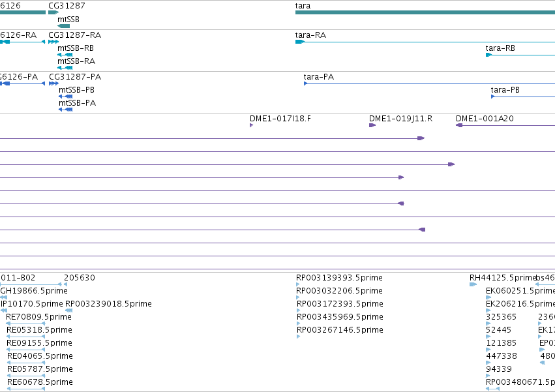Select the tara-RA transcript label
Image resolution: width=555 pixels, height=392 pixels.
(x=310, y=35)
